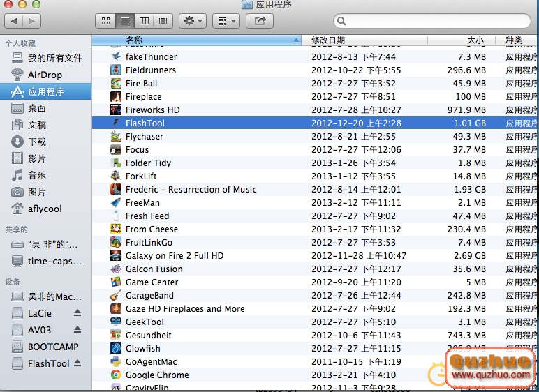The height and width of the screenshot is (392, 539).
Task: Open the gear Action dropdown
Action: tap(193, 22)
